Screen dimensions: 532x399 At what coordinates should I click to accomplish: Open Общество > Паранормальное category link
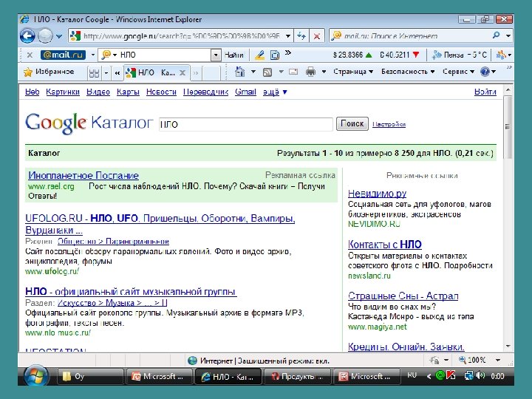[113, 241]
